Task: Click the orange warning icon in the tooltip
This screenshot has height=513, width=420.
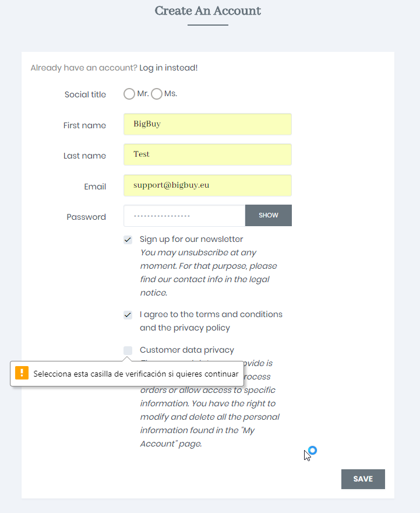Action: [22, 373]
